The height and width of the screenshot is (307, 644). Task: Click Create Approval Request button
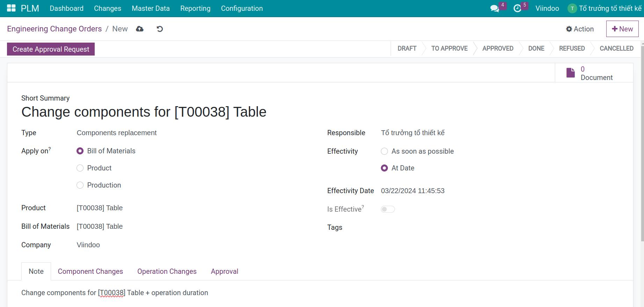click(x=51, y=49)
